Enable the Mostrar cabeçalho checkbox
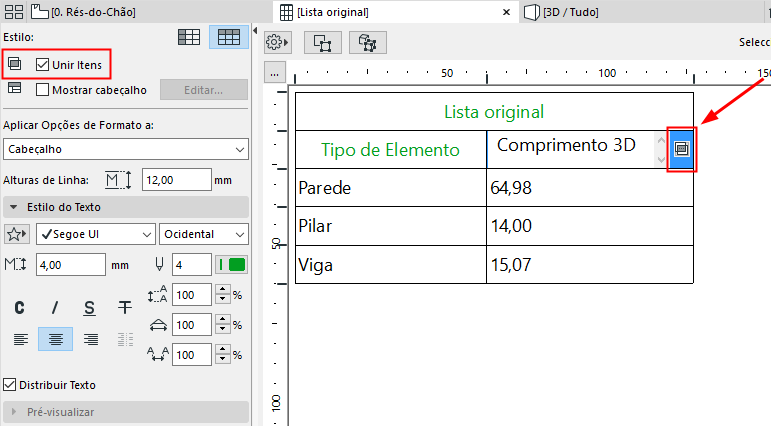Image resolution: width=771 pixels, height=426 pixels. 42,89
